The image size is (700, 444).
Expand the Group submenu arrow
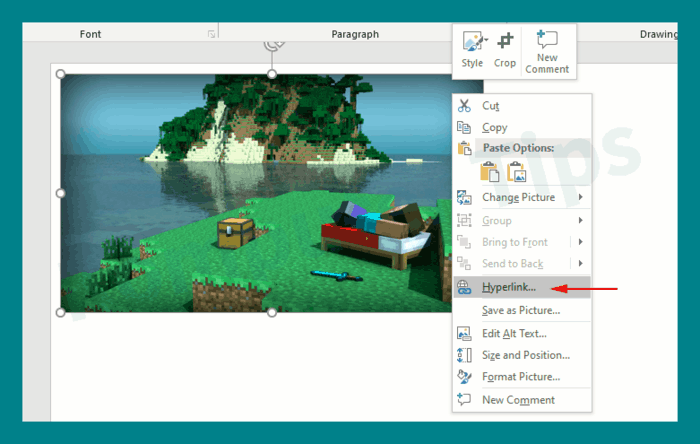point(580,220)
